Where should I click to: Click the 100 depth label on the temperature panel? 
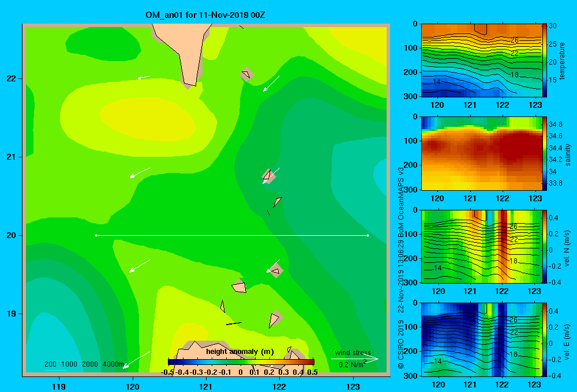411,48
